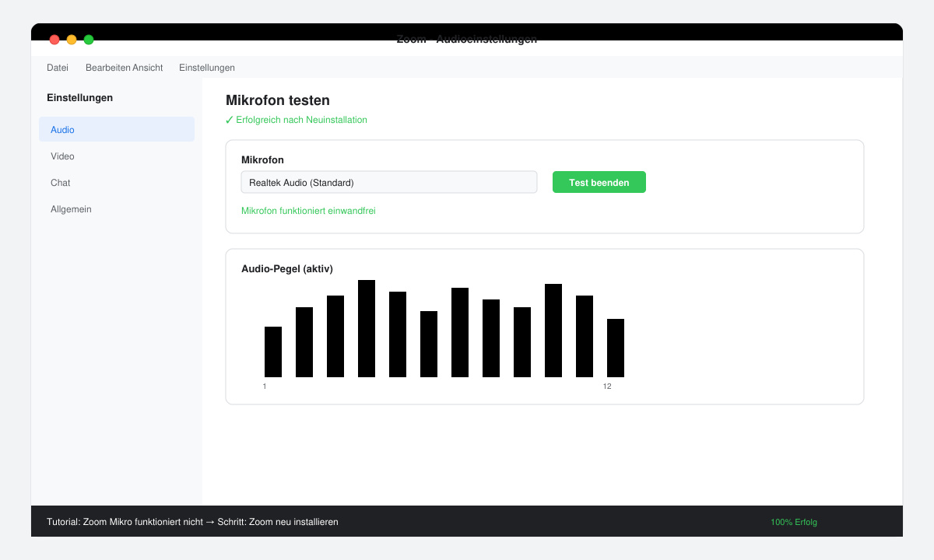The image size is (934, 560).
Task: Close the window with red button
Action: click(54, 40)
